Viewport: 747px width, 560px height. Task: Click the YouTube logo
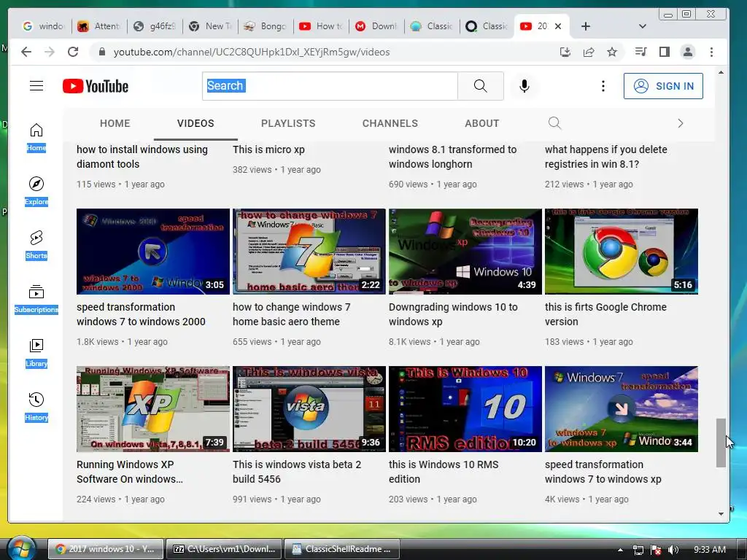click(96, 86)
